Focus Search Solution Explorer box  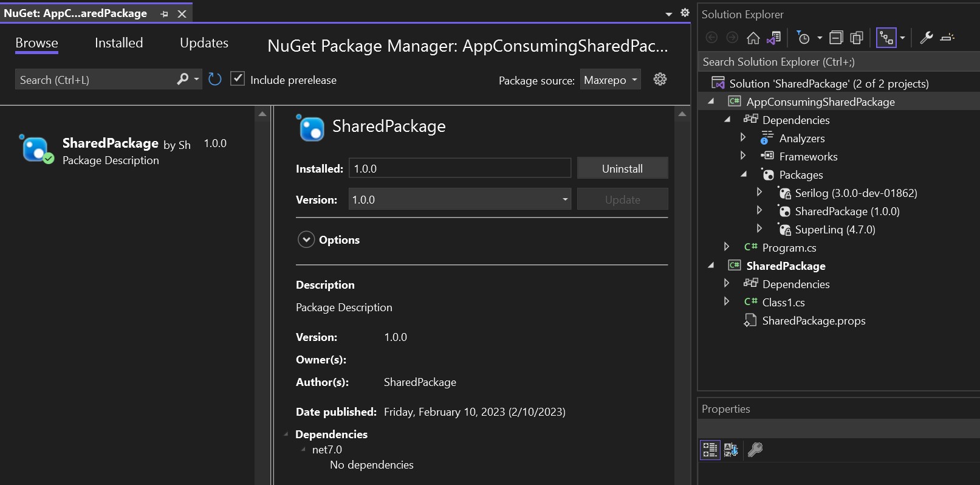coord(838,62)
